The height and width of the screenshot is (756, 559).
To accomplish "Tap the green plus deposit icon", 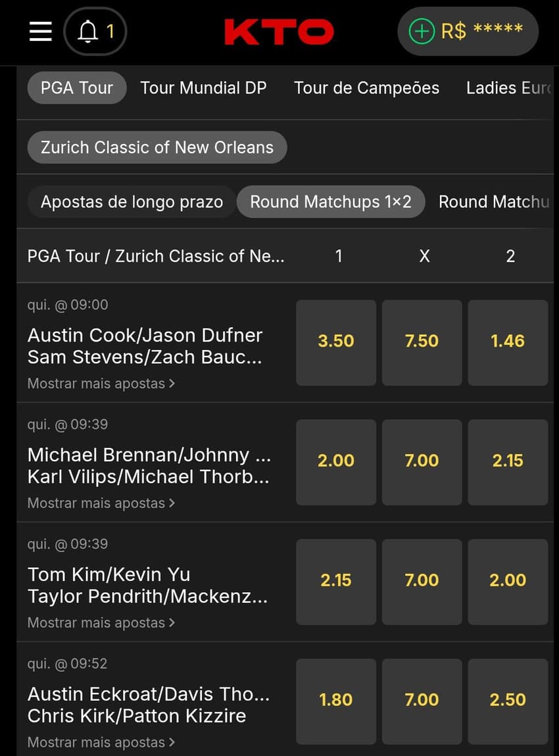I will point(422,31).
